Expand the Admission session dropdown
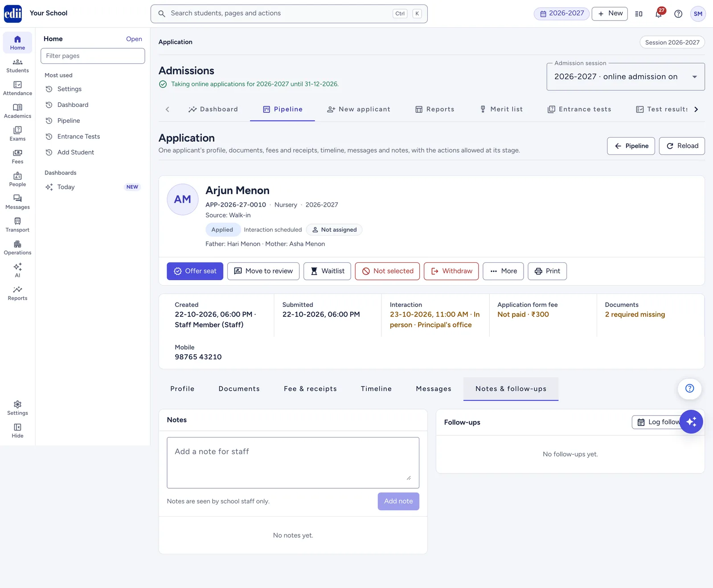 pos(625,77)
